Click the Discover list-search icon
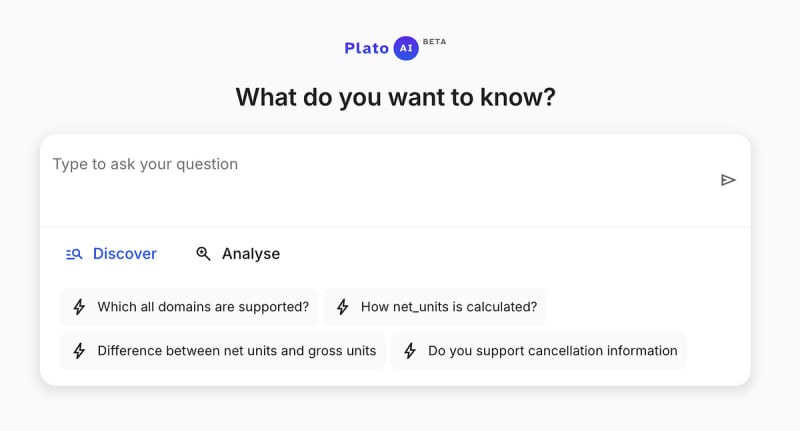 (74, 254)
